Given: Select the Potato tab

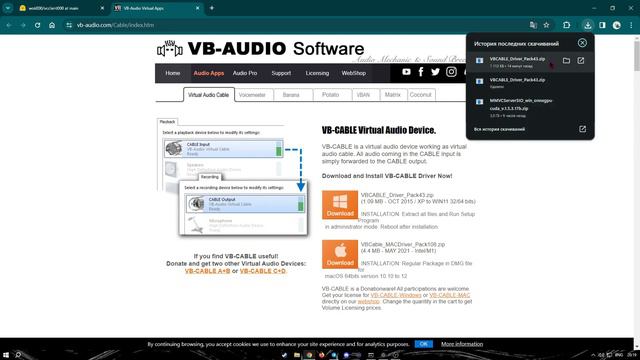Looking at the screenshot, I should (x=331, y=95).
